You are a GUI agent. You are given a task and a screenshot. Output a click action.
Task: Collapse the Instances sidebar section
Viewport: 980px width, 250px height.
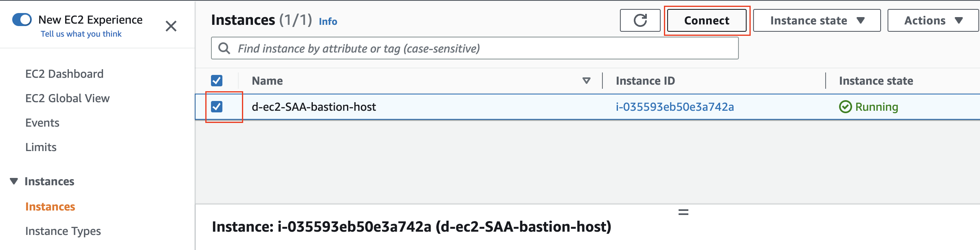[14, 181]
